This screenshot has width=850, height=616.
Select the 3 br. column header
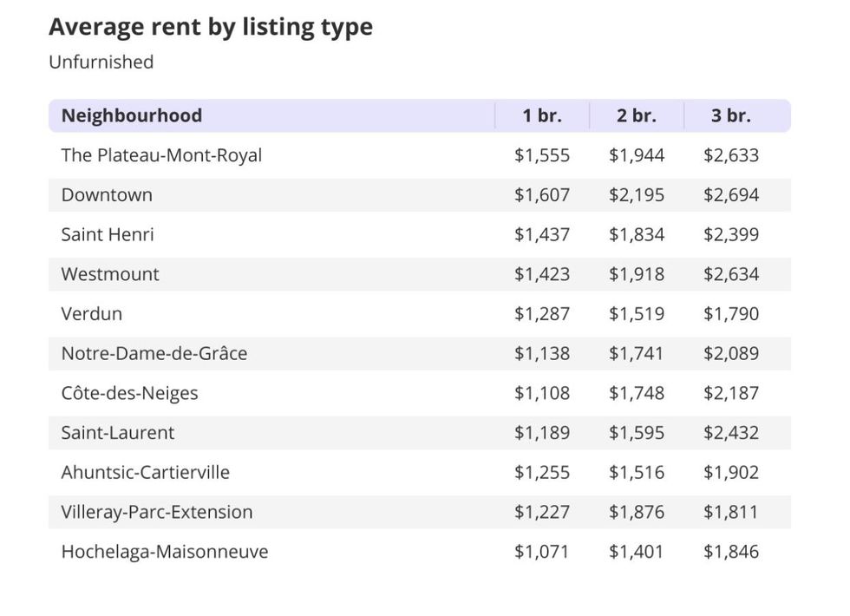click(731, 115)
